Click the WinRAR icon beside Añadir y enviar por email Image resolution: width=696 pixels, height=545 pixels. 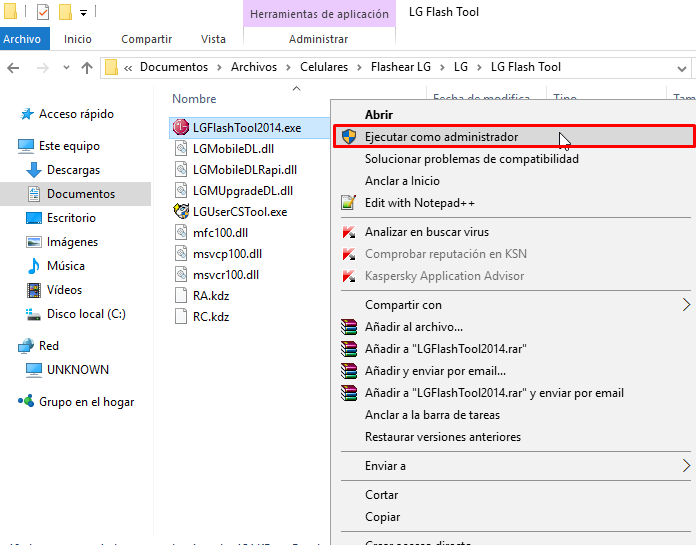point(349,371)
